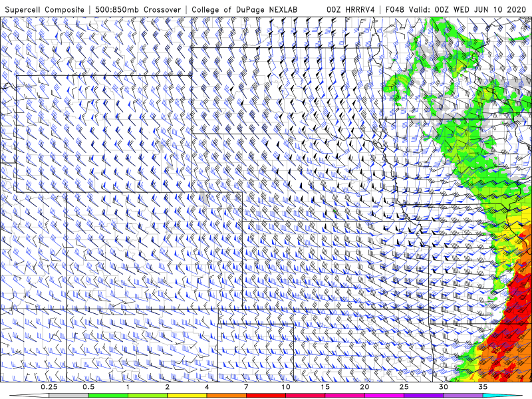Click the cyan legend arrow above 35
Viewport: 532px width, 399px height.
pos(502,396)
